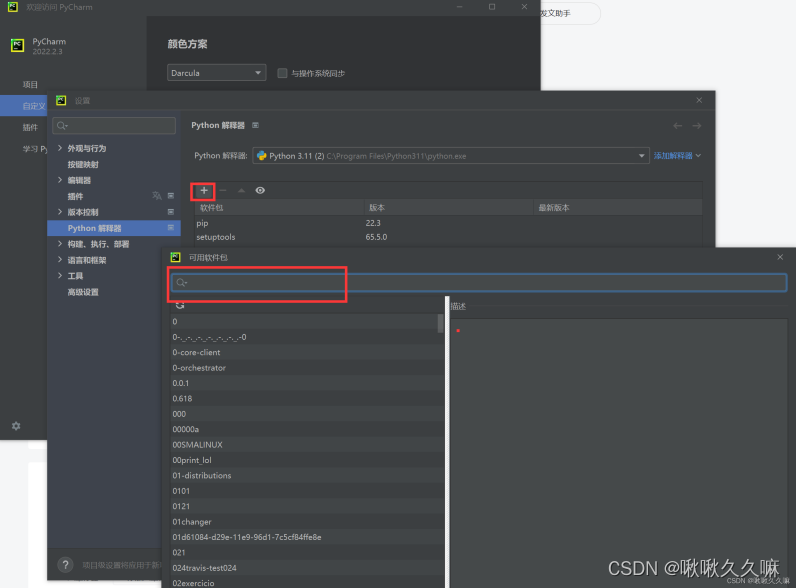
Task: Click the project-level icon on selected Python 解释器 row
Action: [x=171, y=228]
